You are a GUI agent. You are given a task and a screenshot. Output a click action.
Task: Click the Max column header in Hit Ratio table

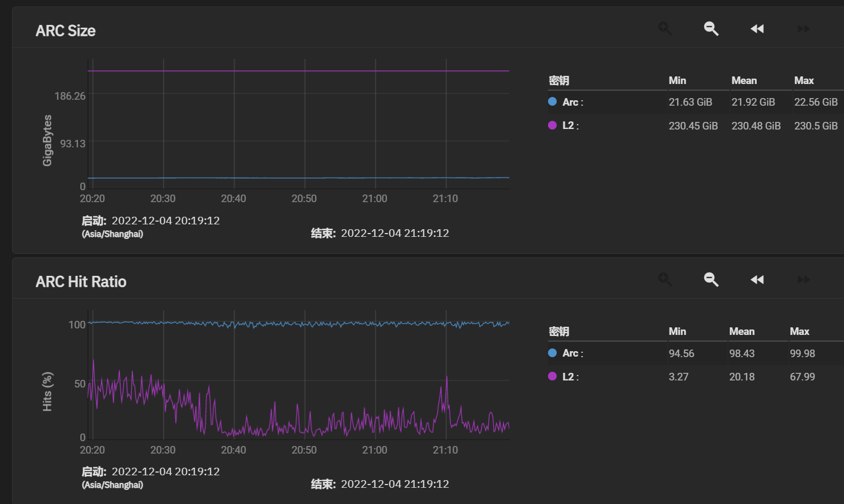coord(799,332)
